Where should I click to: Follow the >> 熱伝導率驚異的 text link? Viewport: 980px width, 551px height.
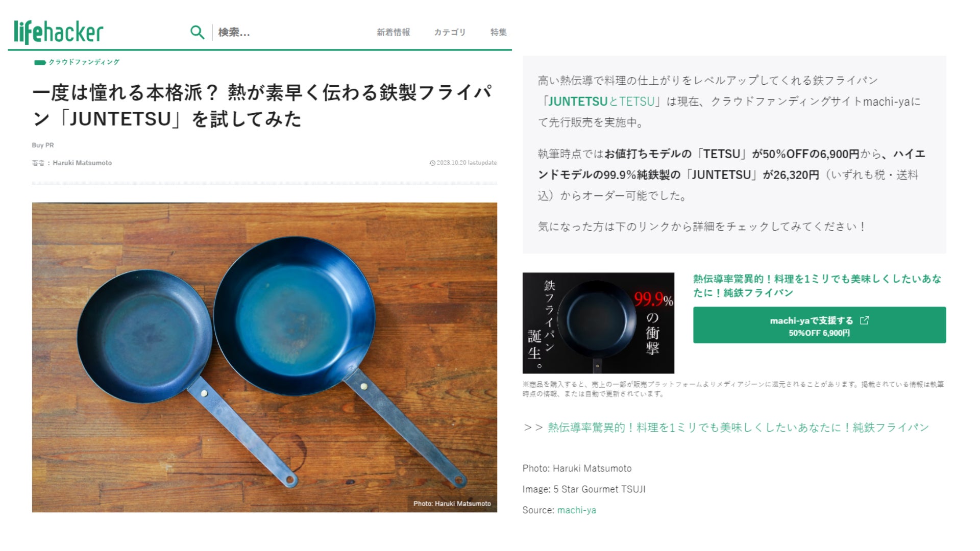pyautogui.click(x=726, y=428)
